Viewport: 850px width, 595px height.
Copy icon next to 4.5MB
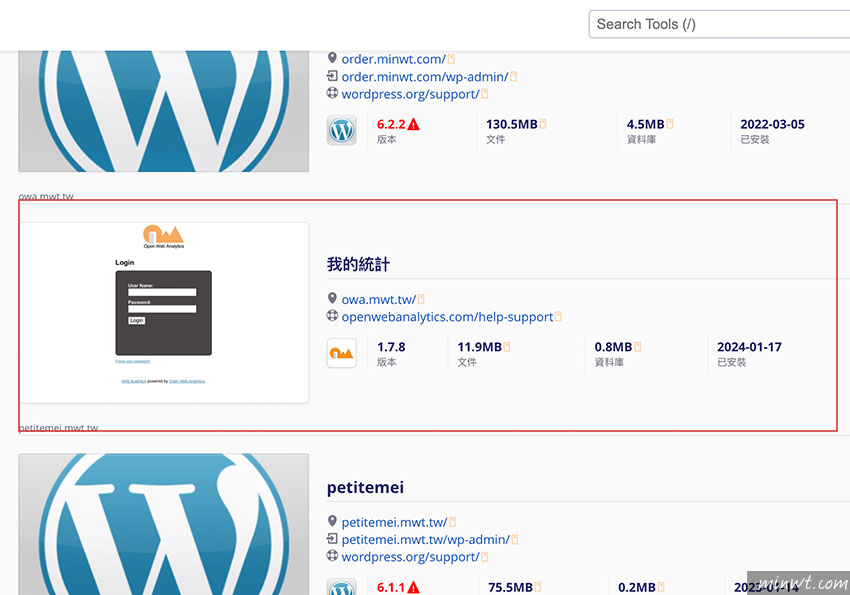tap(669, 124)
